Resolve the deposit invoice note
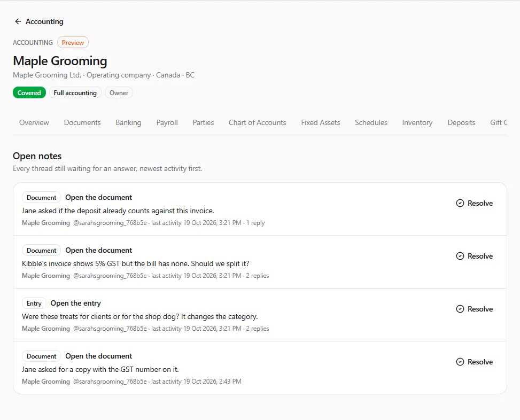Viewport: 520px width, 420px height. click(474, 203)
